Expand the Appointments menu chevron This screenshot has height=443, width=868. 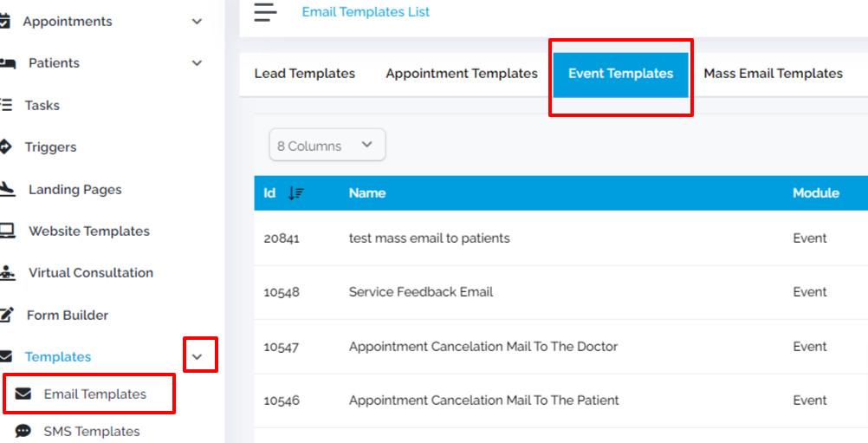click(x=197, y=22)
